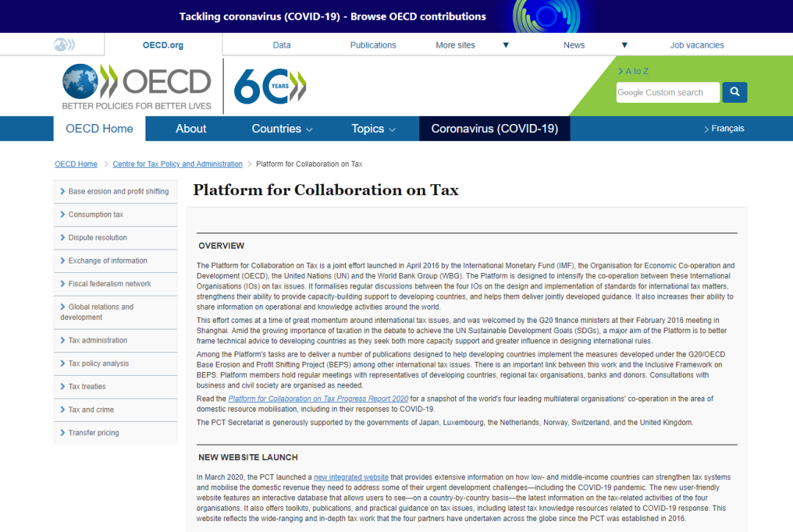Open Dispute resolution sidebar item

pos(115,238)
